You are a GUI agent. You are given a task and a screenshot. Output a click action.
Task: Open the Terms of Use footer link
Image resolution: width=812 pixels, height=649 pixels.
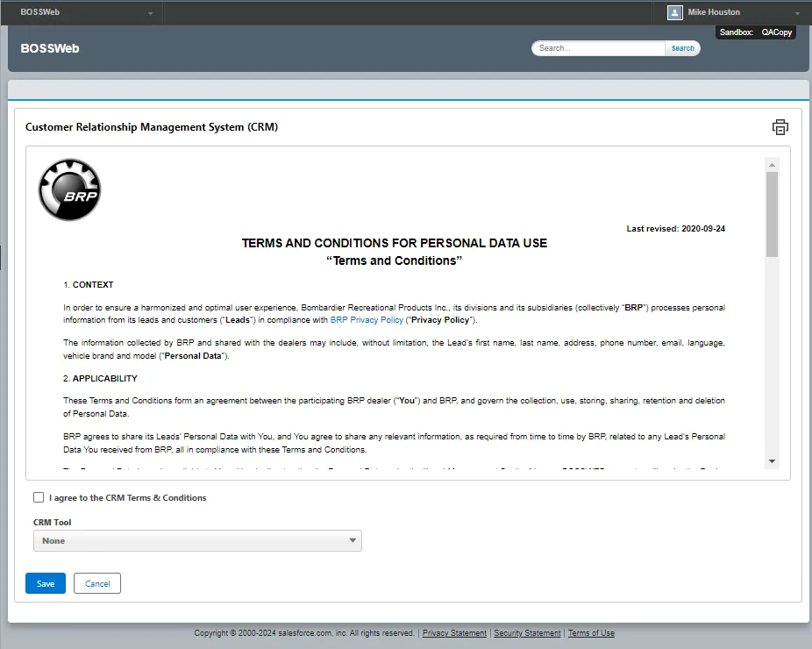pyautogui.click(x=591, y=633)
